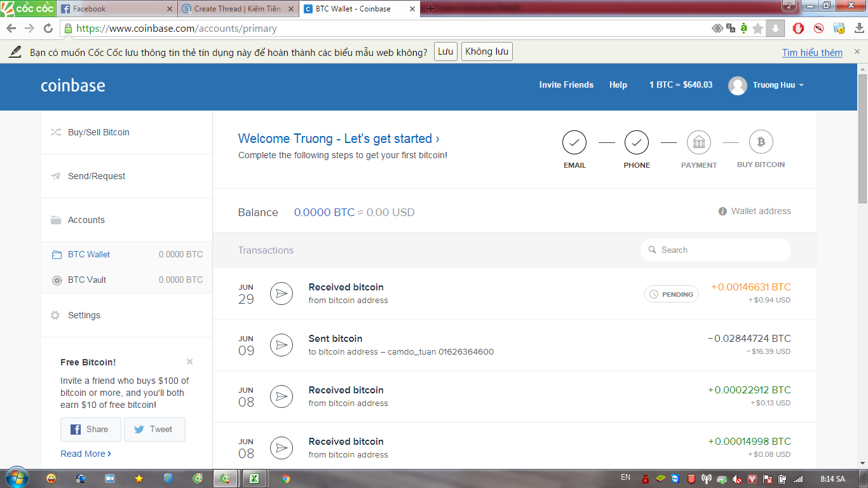Viewport: 868px width, 488px height.
Task: Launch Chrome from the taskbar
Action: 285,478
